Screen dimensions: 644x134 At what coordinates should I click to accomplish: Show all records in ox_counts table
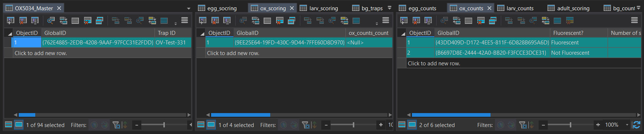point(402,125)
